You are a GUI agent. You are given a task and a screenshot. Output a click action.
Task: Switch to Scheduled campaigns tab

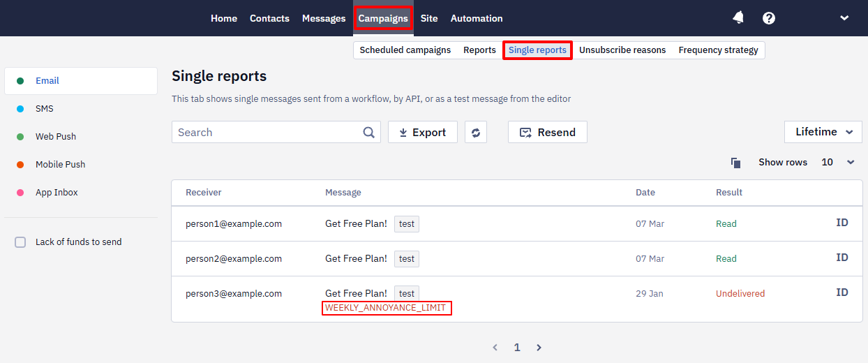click(405, 50)
